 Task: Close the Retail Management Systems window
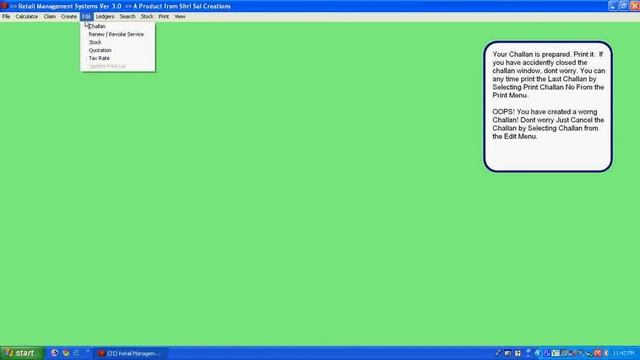635,6
